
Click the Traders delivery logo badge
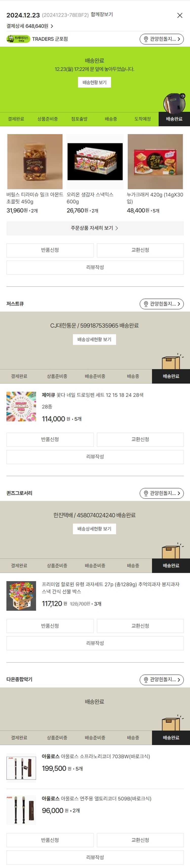pyautogui.click(x=18, y=39)
